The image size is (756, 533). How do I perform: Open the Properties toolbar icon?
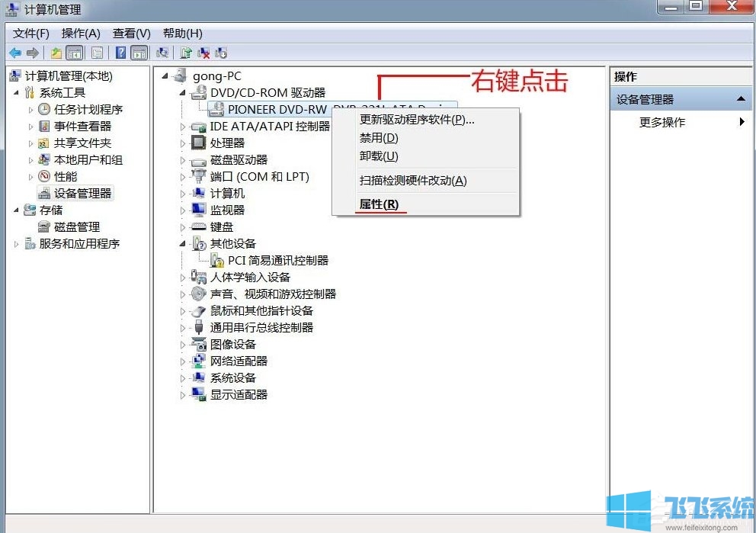98,52
